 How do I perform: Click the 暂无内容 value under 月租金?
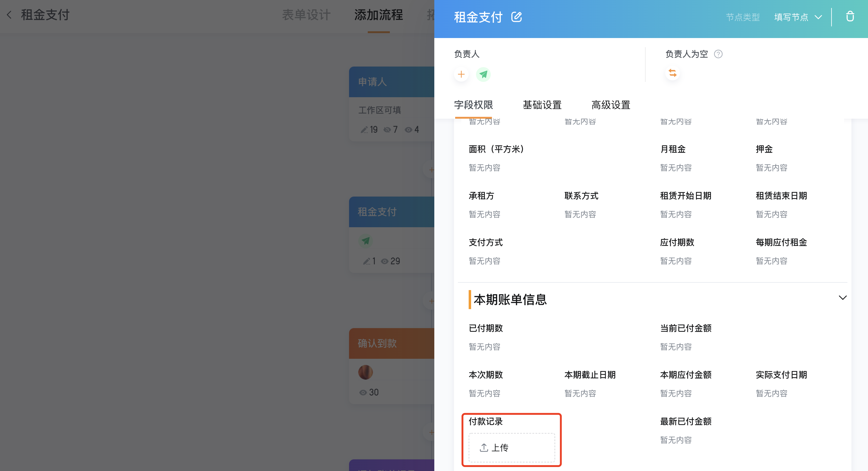pyautogui.click(x=676, y=168)
